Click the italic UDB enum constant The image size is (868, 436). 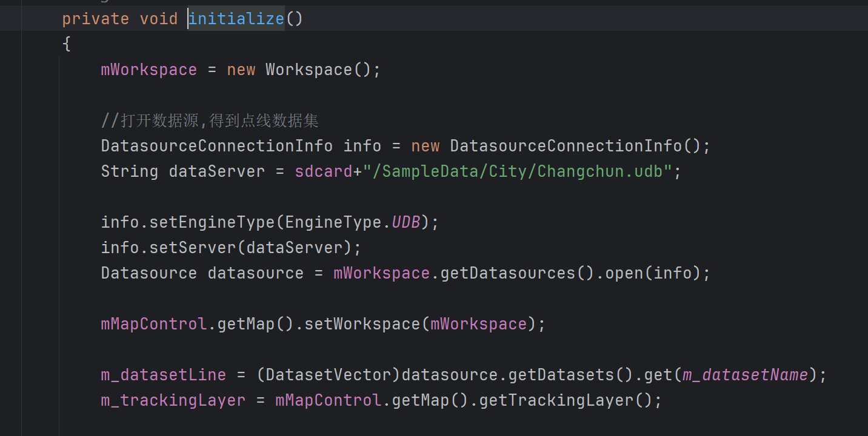406,222
